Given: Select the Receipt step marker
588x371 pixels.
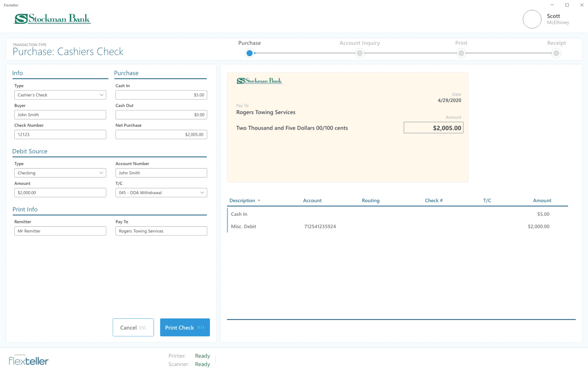Looking at the screenshot, I should coord(556,53).
